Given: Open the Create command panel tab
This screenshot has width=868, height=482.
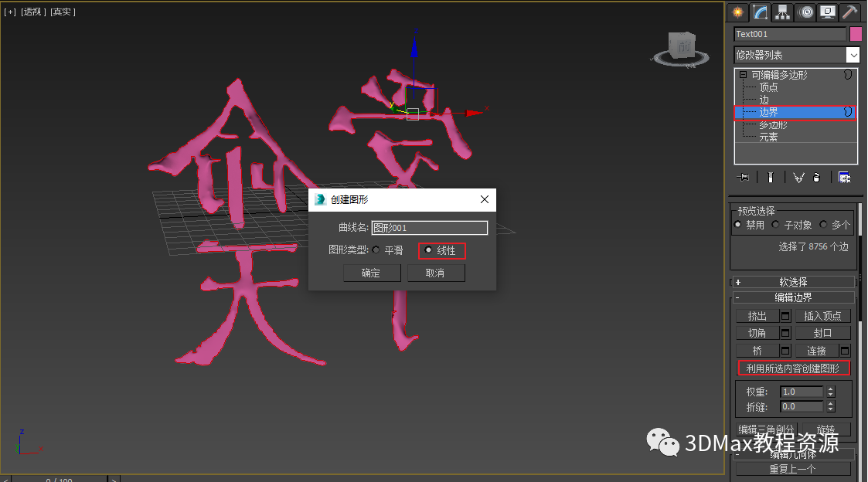Looking at the screenshot, I should [737, 12].
